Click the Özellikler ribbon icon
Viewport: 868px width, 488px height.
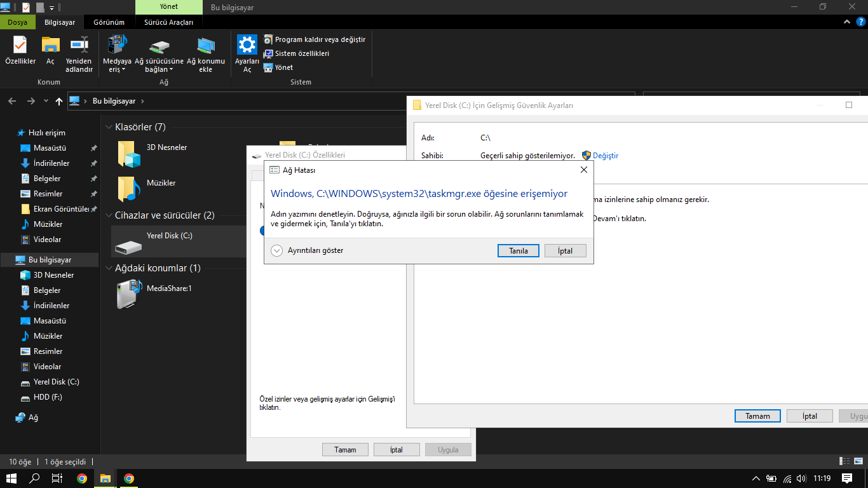[20, 50]
